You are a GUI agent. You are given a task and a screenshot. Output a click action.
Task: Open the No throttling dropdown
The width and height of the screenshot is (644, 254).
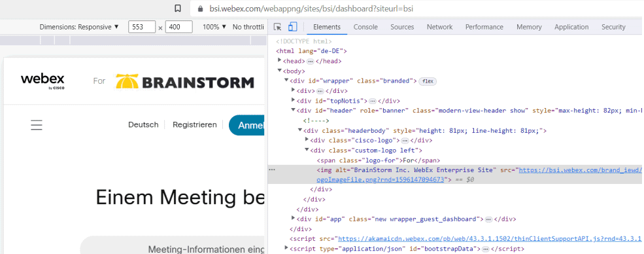(248, 27)
